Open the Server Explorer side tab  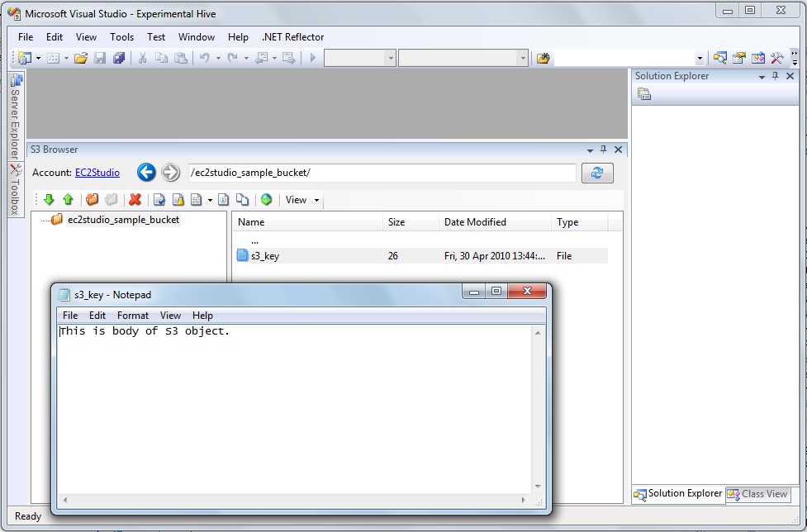point(16,116)
